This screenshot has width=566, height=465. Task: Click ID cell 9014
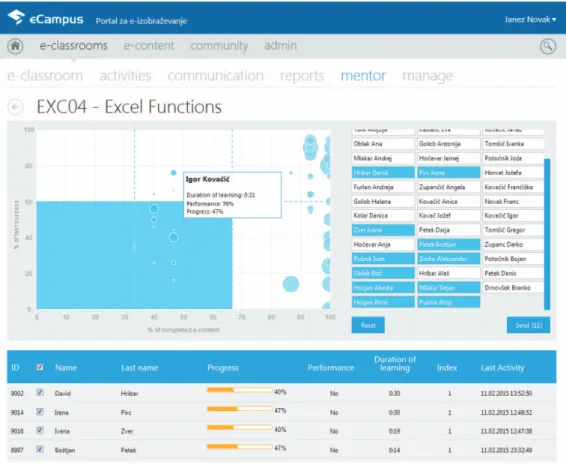point(17,412)
